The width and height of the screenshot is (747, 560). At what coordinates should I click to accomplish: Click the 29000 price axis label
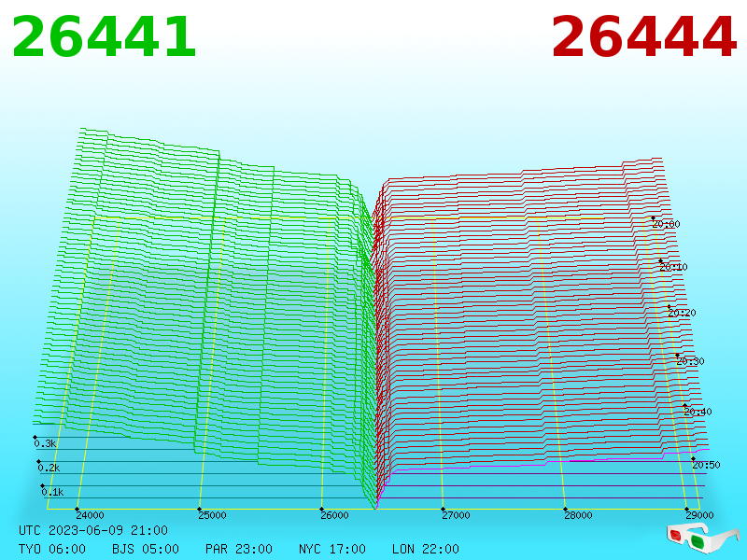click(699, 515)
